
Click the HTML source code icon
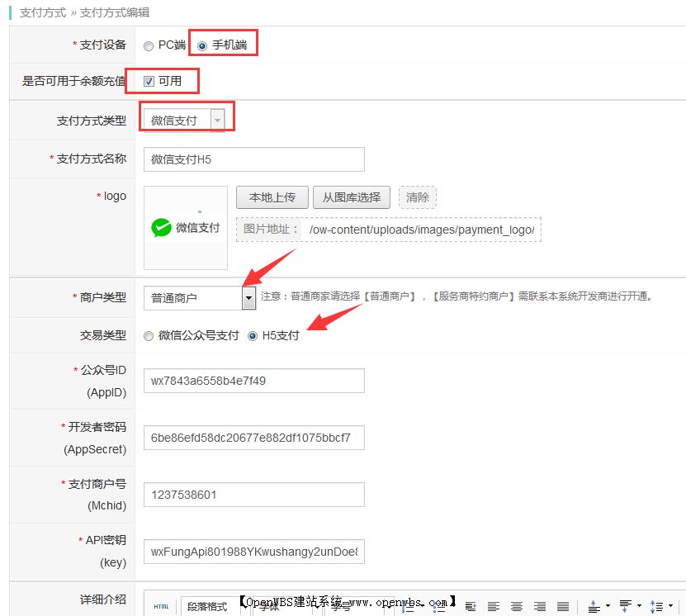162,605
